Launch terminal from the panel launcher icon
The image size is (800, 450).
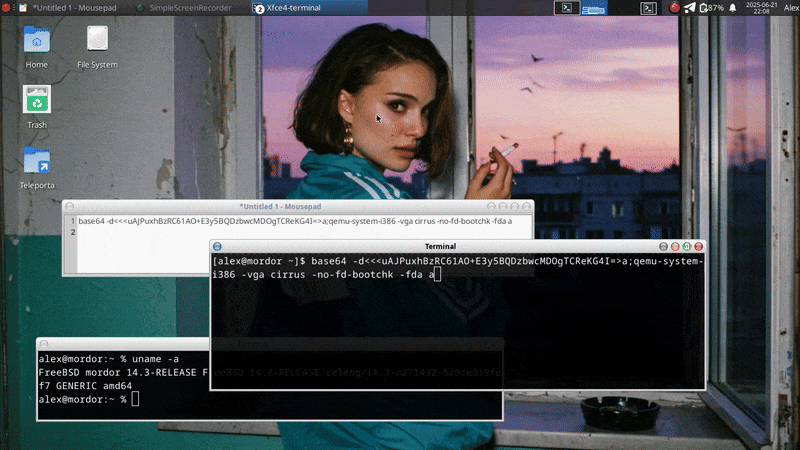(x=648, y=8)
